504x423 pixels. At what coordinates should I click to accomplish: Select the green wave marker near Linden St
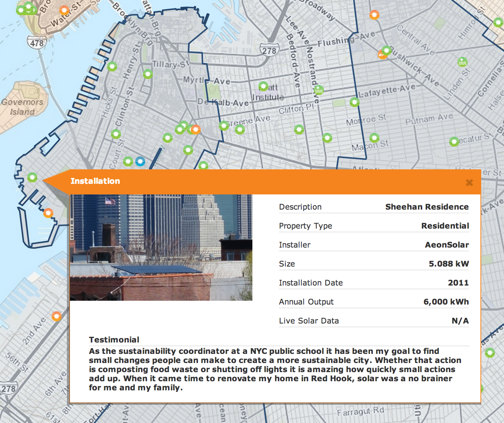coord(462,62)
